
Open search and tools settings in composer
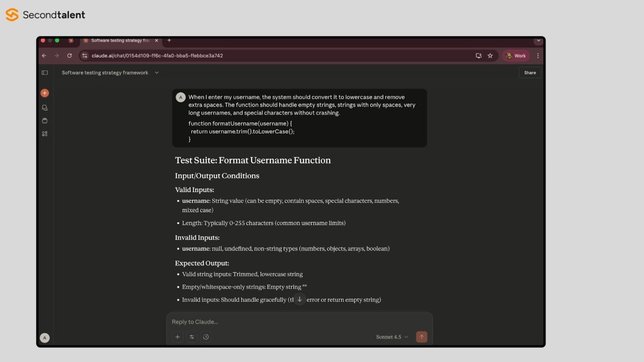coord(192,337)
